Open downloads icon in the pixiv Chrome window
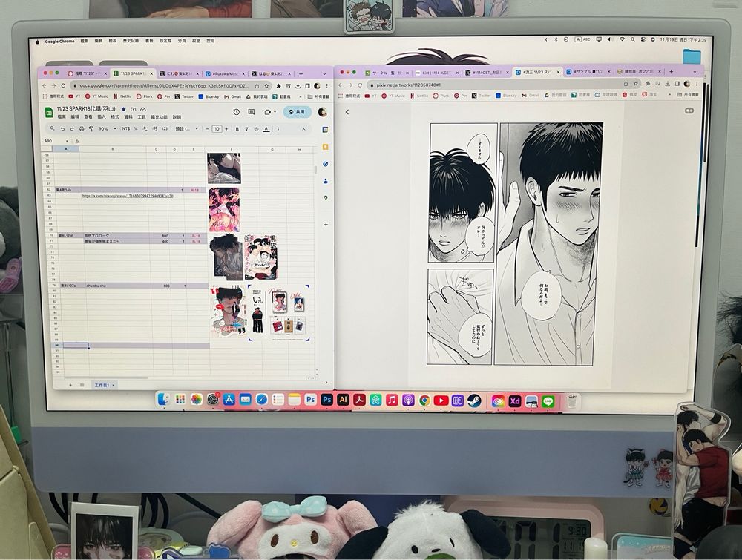The width and height of the screenshot is (742, 560). coord(667,84)
